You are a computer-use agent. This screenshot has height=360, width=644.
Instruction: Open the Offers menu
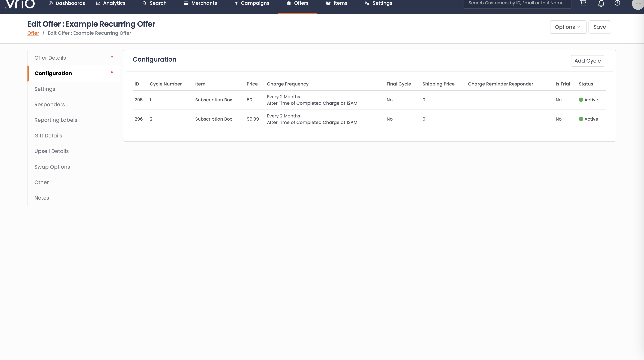297,3
